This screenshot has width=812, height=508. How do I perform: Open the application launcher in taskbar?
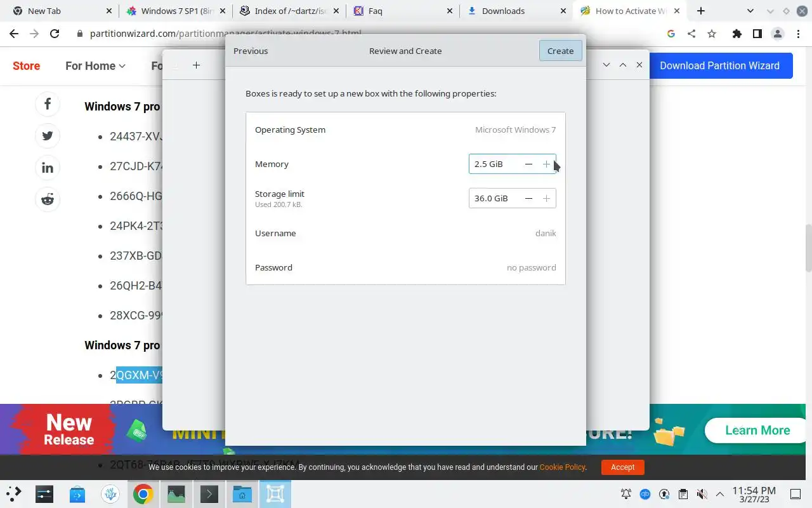tap(14, 494)
